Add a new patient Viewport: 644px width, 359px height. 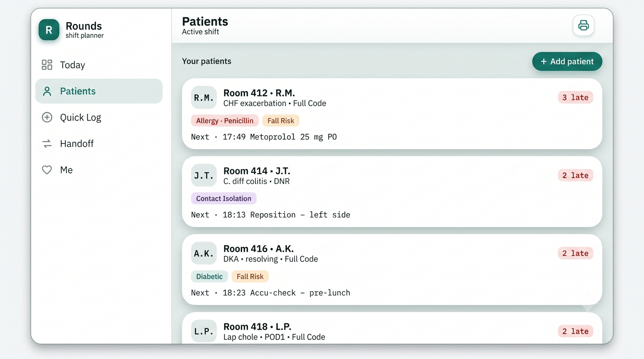[x=567, y=61]
